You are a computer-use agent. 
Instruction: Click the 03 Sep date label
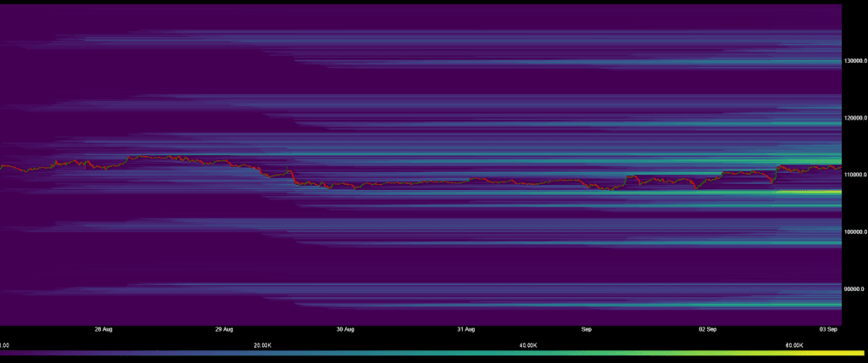[x=828, y=328]
